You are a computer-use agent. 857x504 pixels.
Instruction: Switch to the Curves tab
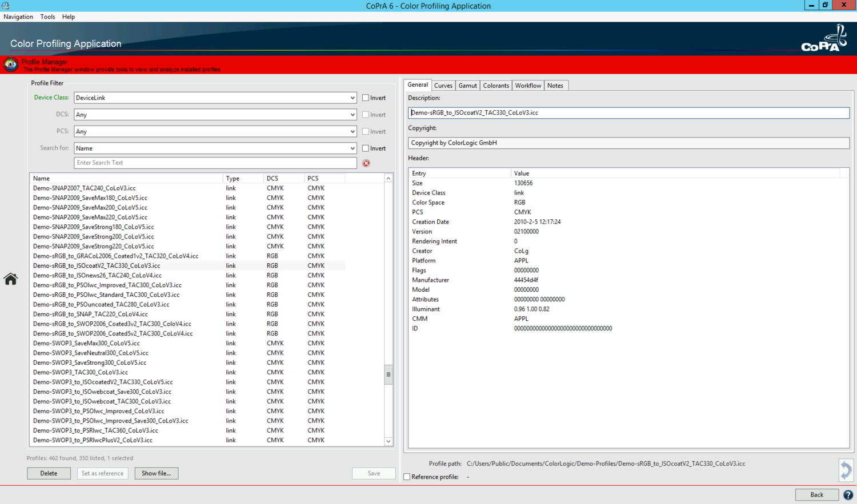pos(443,86)
